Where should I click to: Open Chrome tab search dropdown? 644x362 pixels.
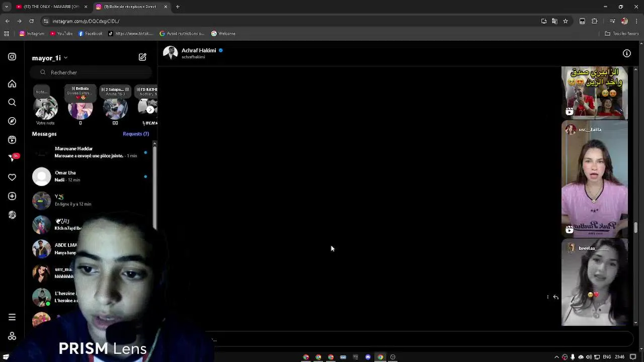7,7
